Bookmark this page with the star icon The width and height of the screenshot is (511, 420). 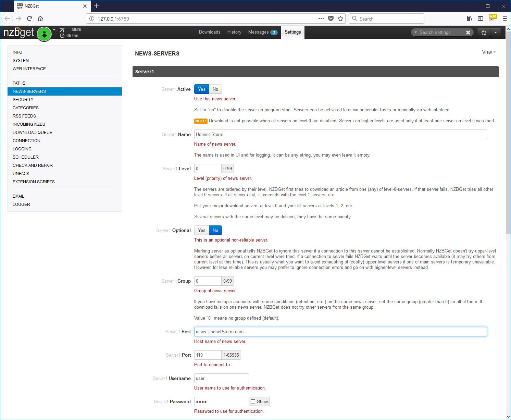(x=340, y=18)
